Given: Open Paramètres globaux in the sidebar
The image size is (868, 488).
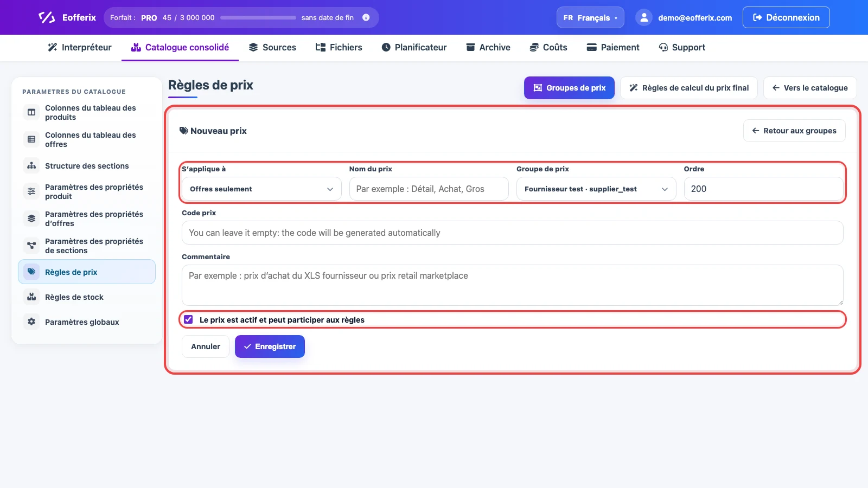Looking at the screenshot, I should [x=87, y=322].
